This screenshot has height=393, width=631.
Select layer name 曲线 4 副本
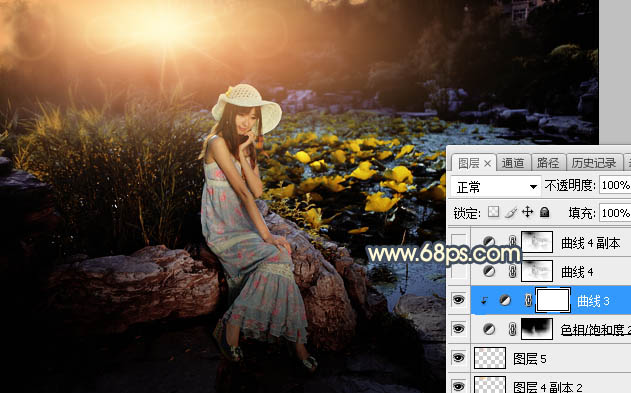coord(590,243)
